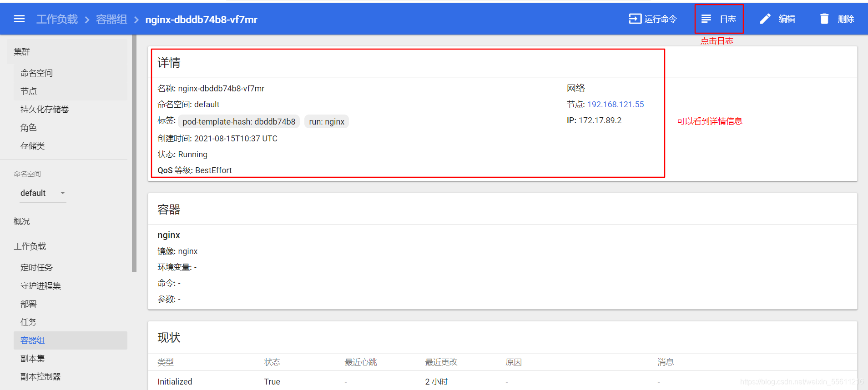Screen dimensions: 868x390
Task: Open node link 192.168.121.55
Action: tap(616, 105)
